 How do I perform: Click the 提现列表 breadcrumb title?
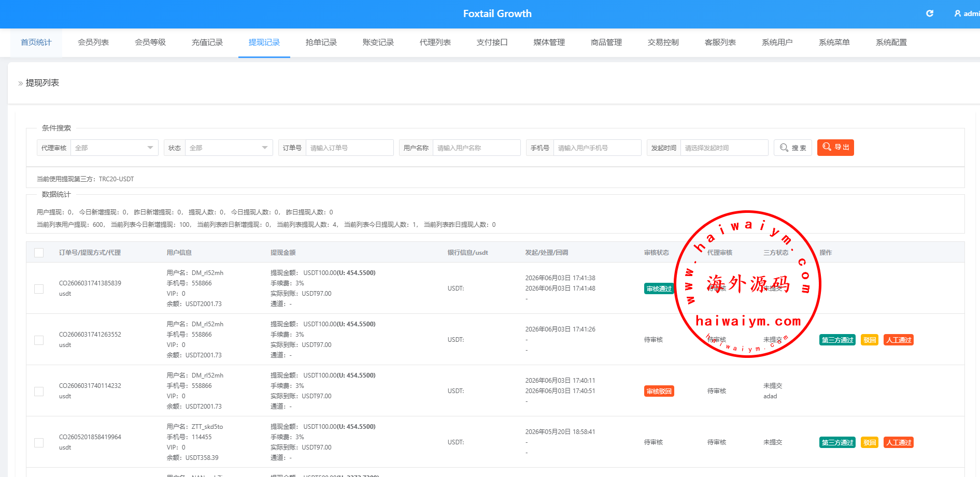point(42,83)
